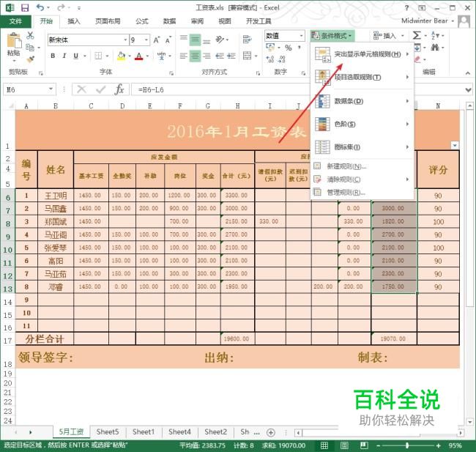
Task: Click the increase indent icon
Action: click(x=231, y=56)
